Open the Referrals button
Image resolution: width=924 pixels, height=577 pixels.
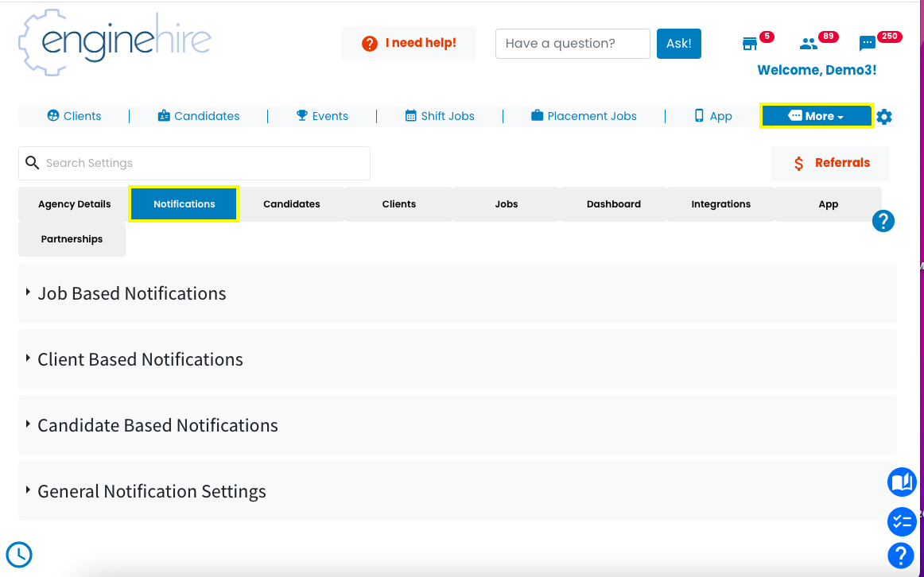tap(830, 163)
